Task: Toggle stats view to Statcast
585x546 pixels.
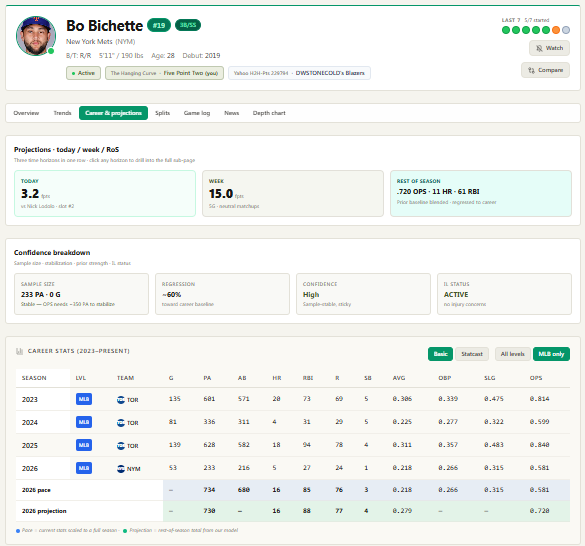Action: [x=472, y=354]
